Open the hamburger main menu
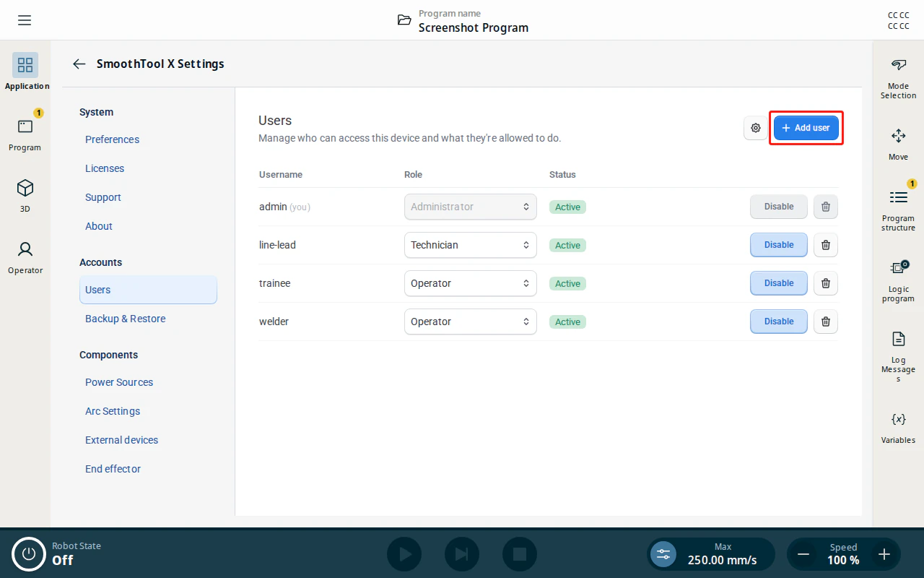The image size is (924, 578). click(x=25, y=20)
